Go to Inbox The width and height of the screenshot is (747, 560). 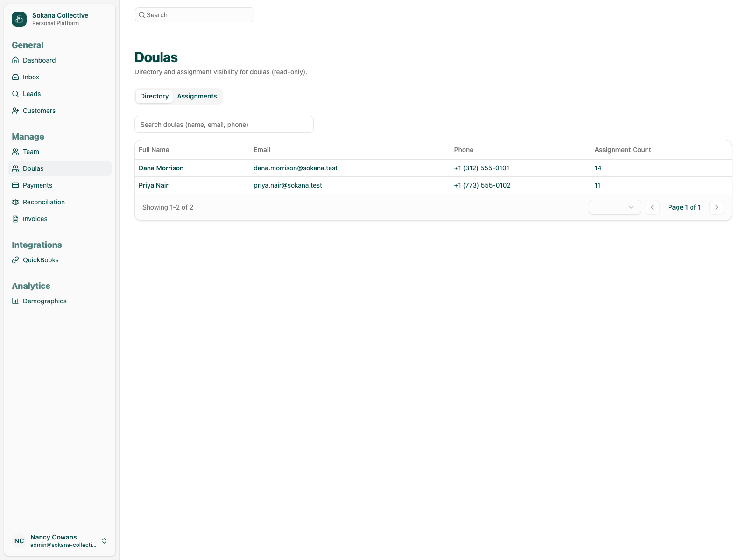60,77
